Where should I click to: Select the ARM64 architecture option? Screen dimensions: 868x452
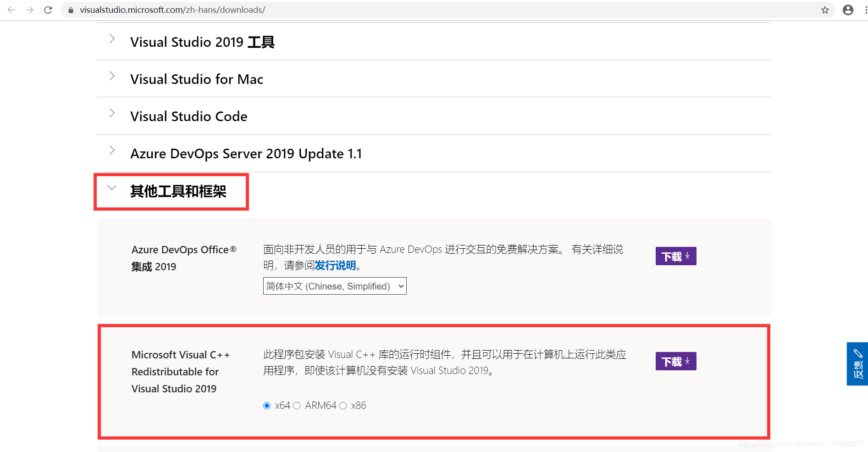click(x=297, y=406)
